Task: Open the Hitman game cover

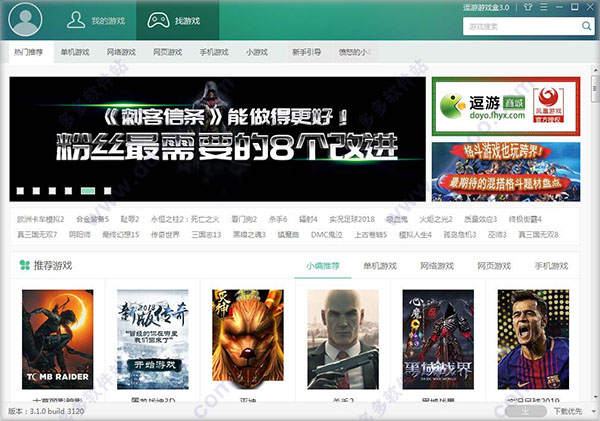Action: point(343,339)
